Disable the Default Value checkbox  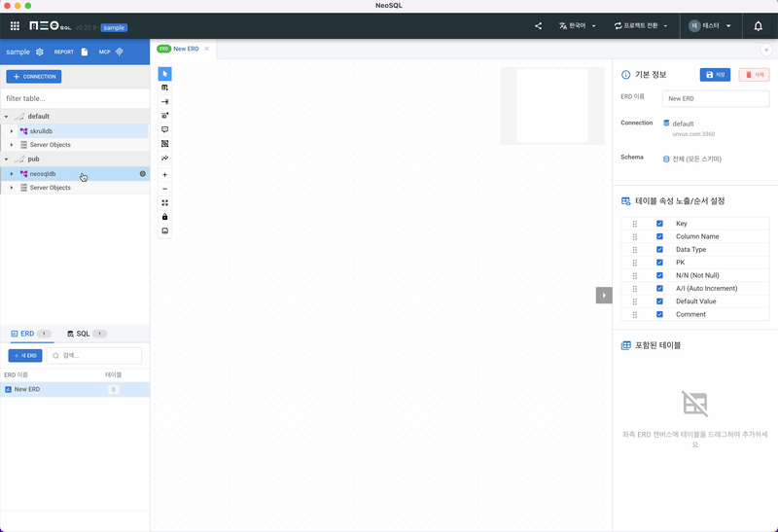pos(659,301)
